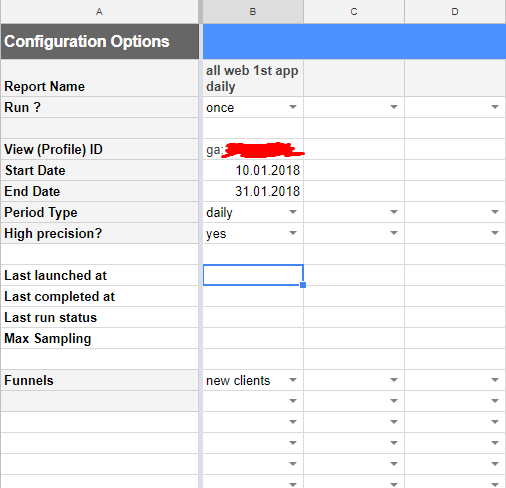506x488 pixels.
Task: Select the 'all web 1st app daily' cell
Action: pyautogui.click(x=253, y=78)
